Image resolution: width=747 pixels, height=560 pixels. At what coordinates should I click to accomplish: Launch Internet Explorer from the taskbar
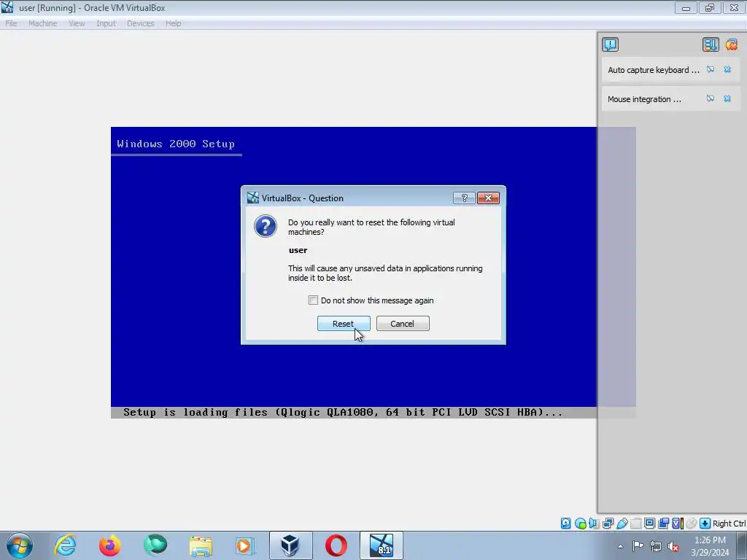[65, 545]
